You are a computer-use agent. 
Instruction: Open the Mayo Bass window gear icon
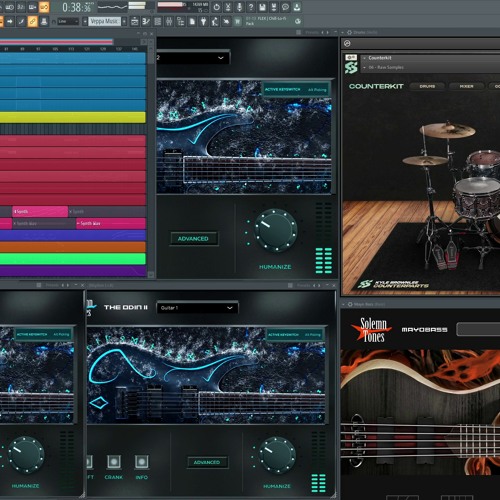point(350,304)
